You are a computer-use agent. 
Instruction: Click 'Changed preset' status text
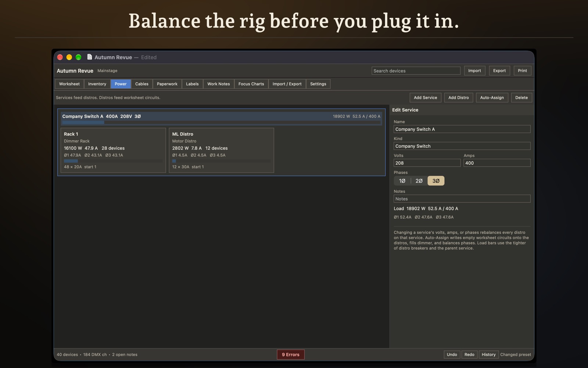[516, 355]
